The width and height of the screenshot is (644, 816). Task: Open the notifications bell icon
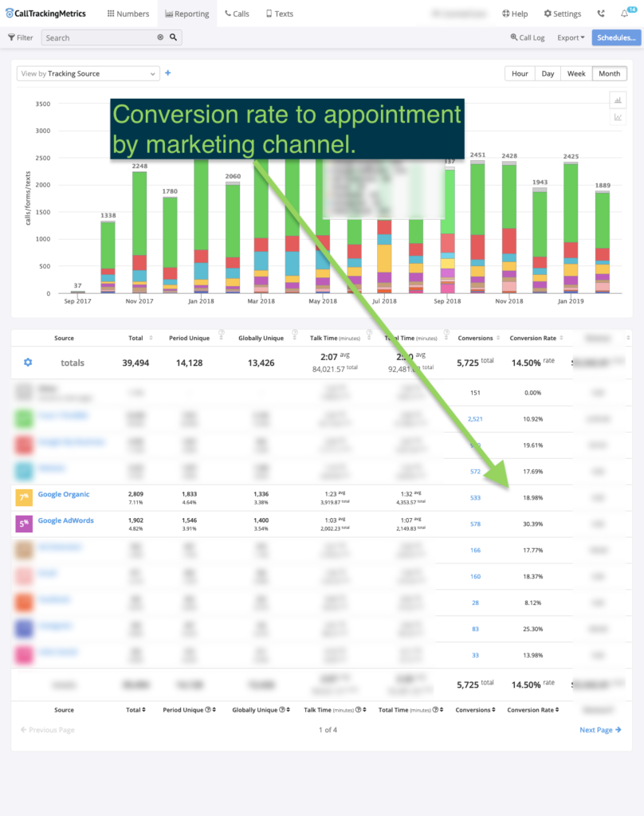pos(624,14)
